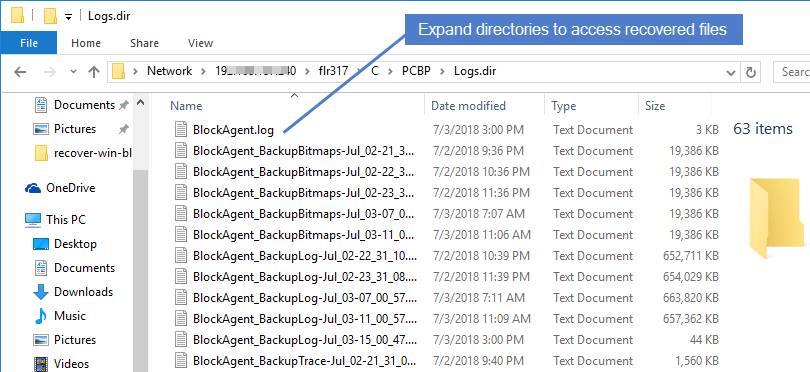Expand the address bar history dropdown
This screenshot has height=372, width=810.
click(731, 72)
